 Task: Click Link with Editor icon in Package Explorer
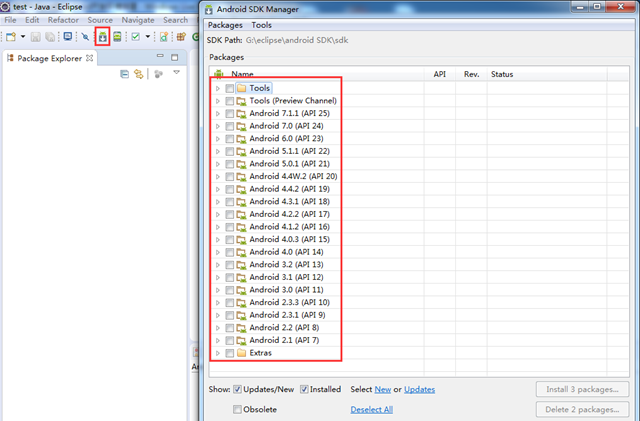[x=139, y=74]
